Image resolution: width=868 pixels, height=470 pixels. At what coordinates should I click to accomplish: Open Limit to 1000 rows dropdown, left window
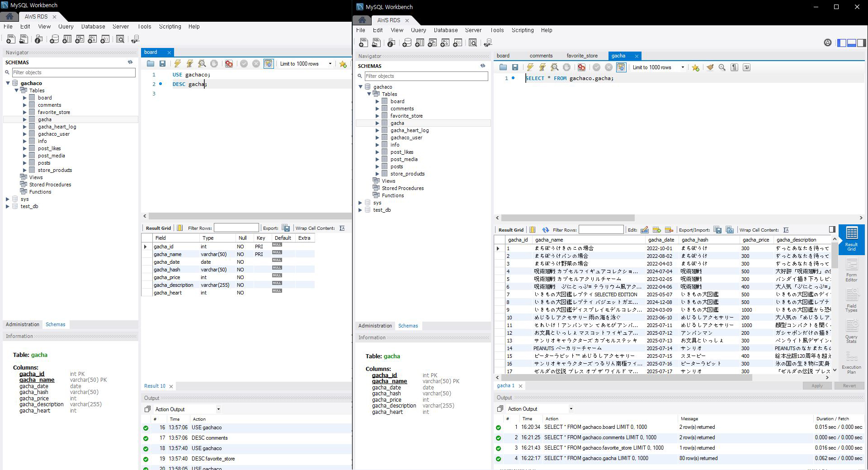pyautogui.click(x=330, y=64)
